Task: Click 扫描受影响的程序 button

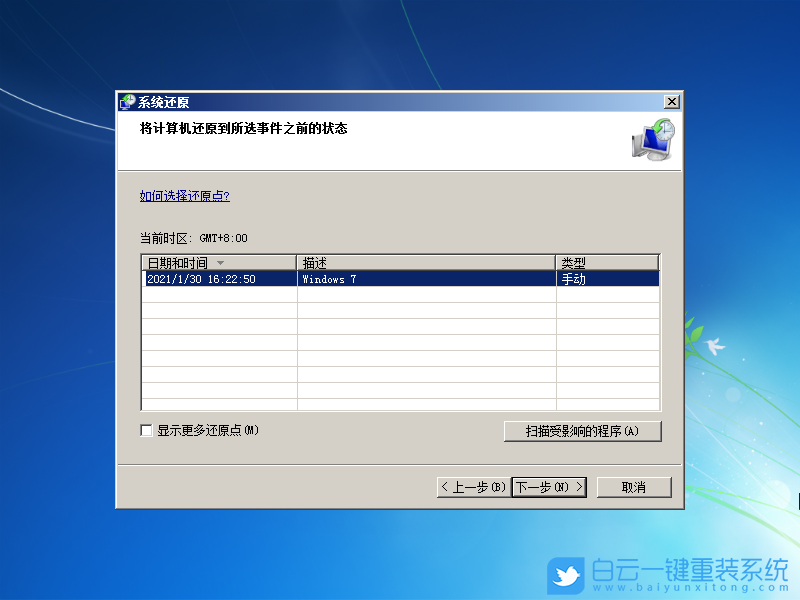Action: click(x=583, y=431)
